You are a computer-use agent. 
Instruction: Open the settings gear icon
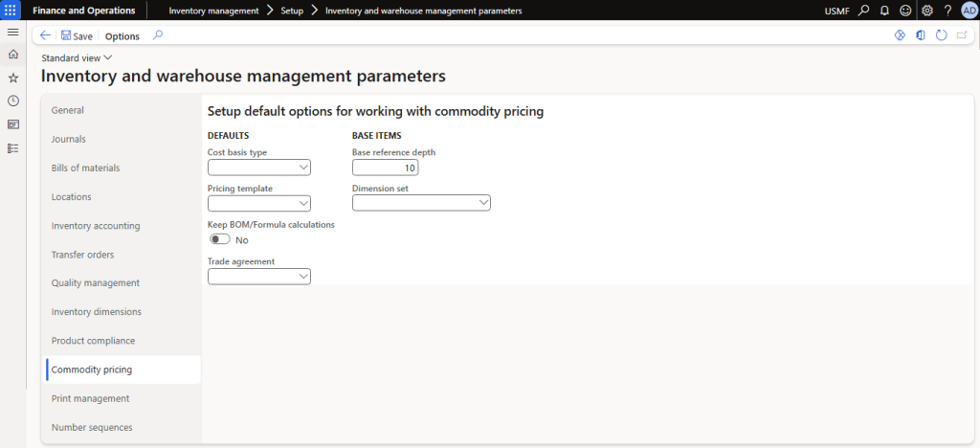pyautogui.click(x=926, y=11)
